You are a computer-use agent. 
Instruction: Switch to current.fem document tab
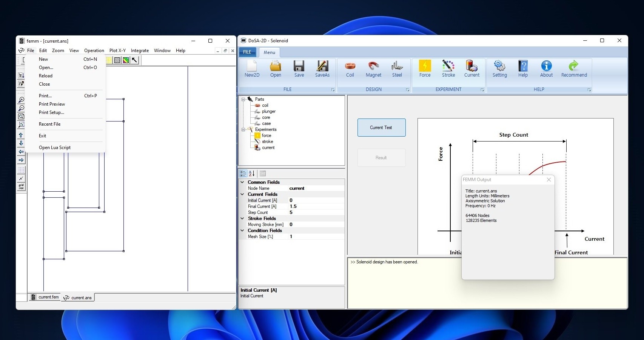pos(45,297)
